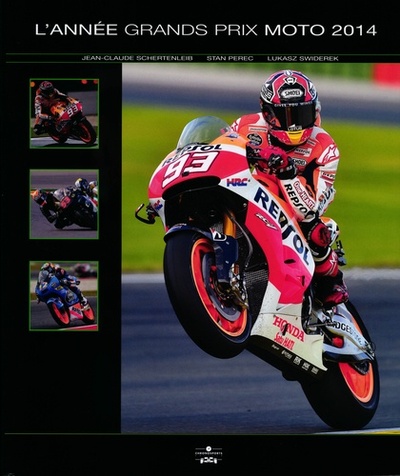Screen dimensions: 400x476
Task: Click the year 2014 in the title
Action: coord(354,30)
